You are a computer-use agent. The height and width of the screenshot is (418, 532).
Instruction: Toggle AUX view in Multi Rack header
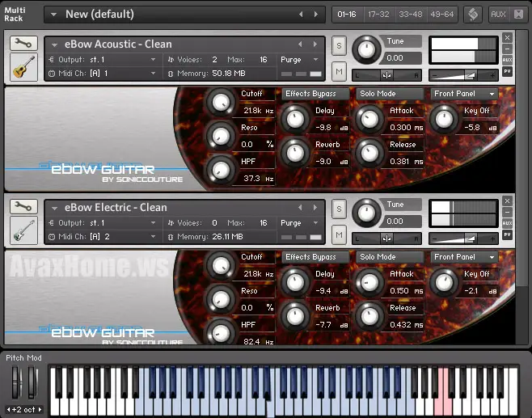[498, 15]
